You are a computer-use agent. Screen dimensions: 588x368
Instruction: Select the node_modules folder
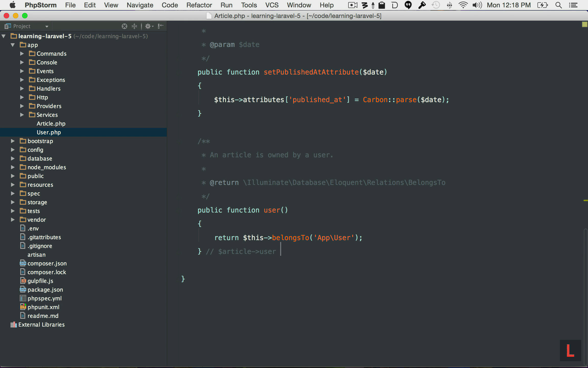pos(47,167)
